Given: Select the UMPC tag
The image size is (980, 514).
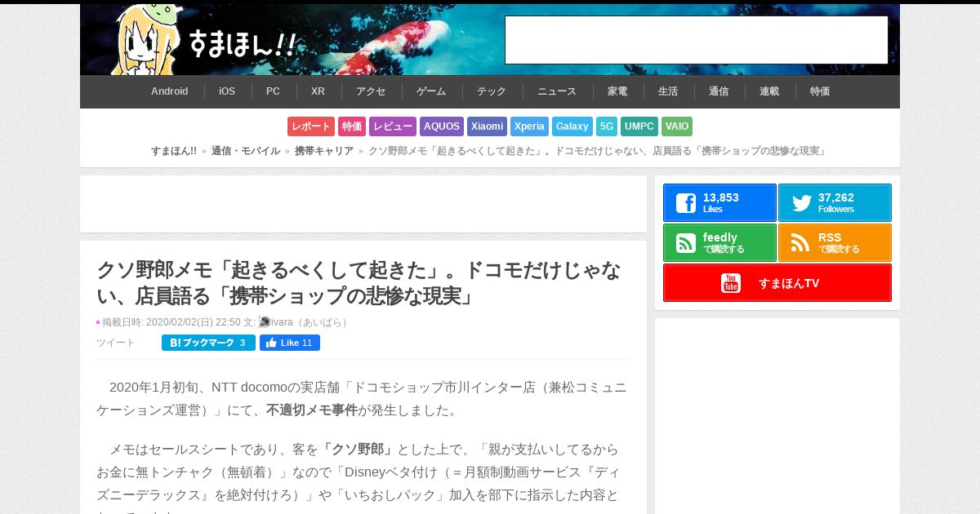Looking at the screenshot, I should [x=639, y=126].
